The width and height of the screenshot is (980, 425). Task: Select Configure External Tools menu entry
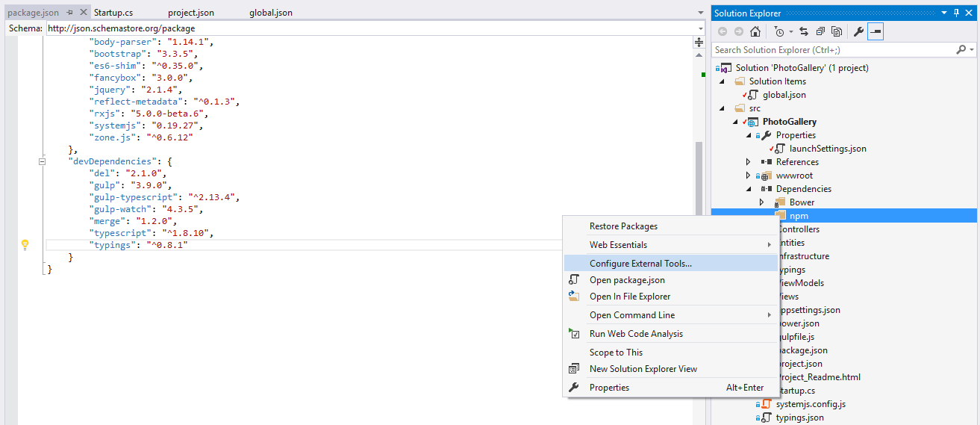pos(640,264)
